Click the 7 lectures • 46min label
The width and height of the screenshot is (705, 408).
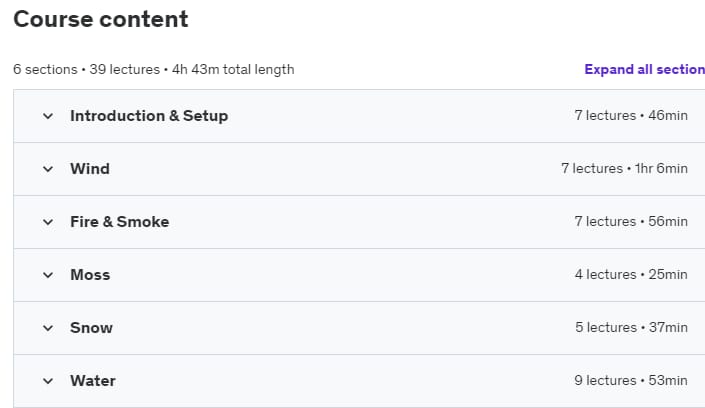(x=631, y=116)
